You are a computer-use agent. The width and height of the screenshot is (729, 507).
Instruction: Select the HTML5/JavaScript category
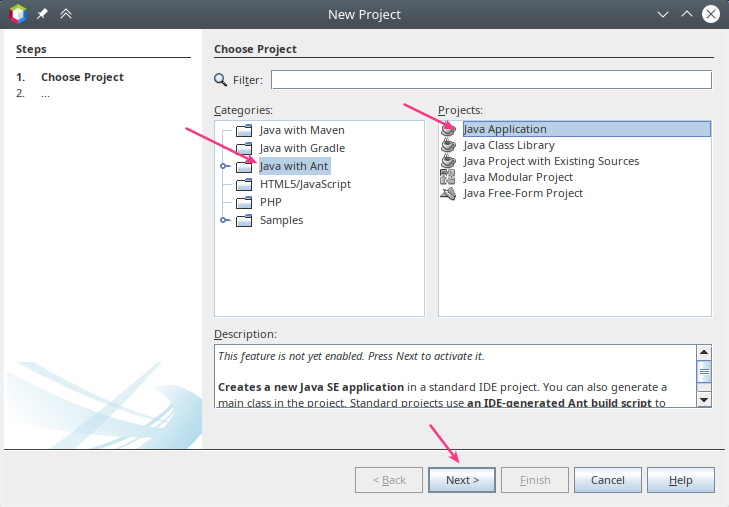[305, 184]
